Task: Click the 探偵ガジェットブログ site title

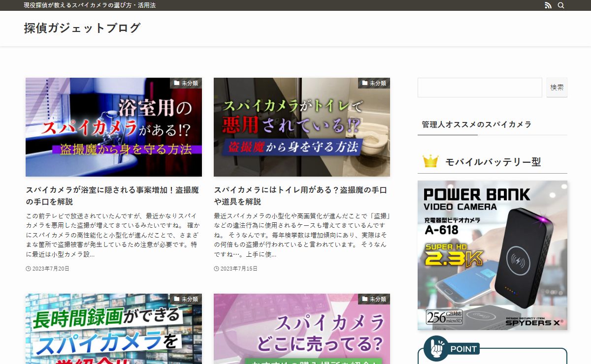Action: 82,28
